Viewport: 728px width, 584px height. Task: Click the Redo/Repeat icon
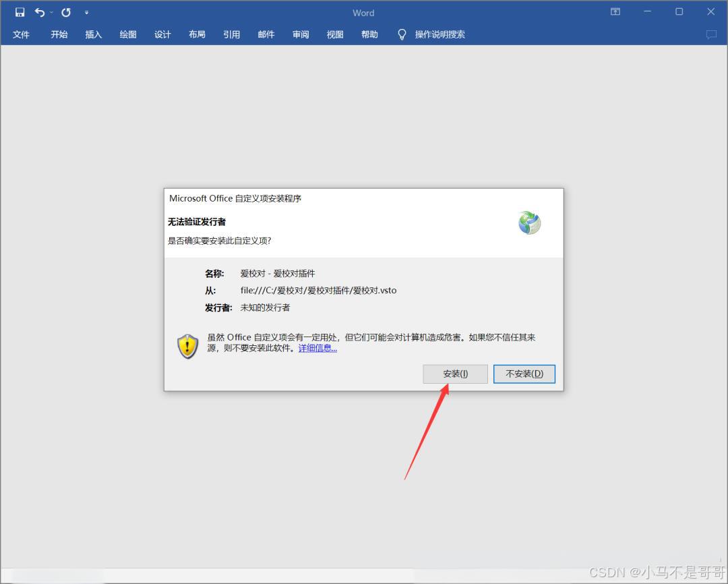click(66, 13)
